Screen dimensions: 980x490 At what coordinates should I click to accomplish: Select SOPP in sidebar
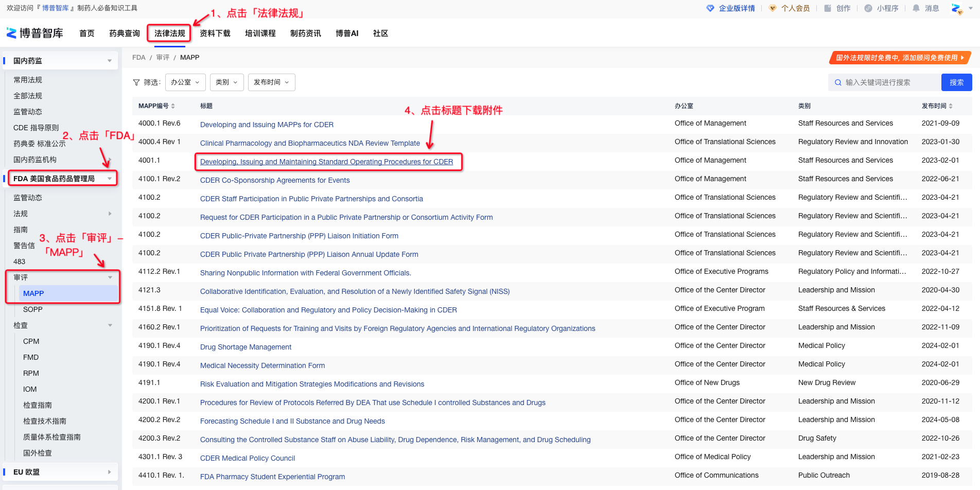[x=33, y=309]
